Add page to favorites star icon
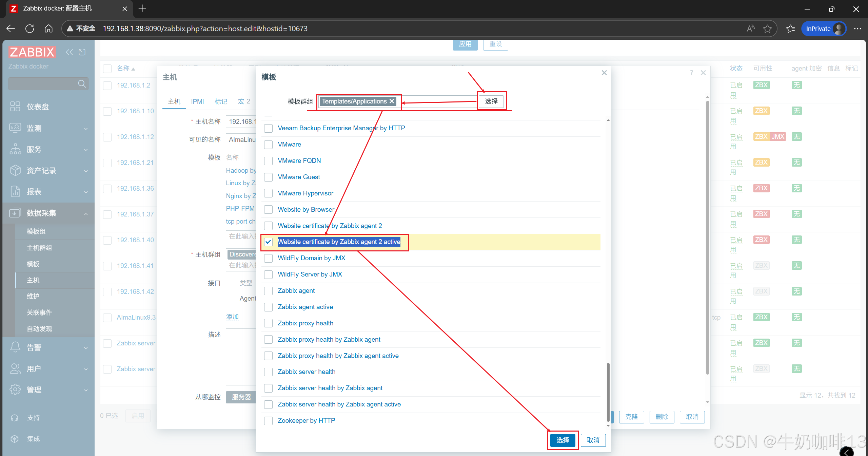The height and width of the screenshot is (456, 868). 767,28
